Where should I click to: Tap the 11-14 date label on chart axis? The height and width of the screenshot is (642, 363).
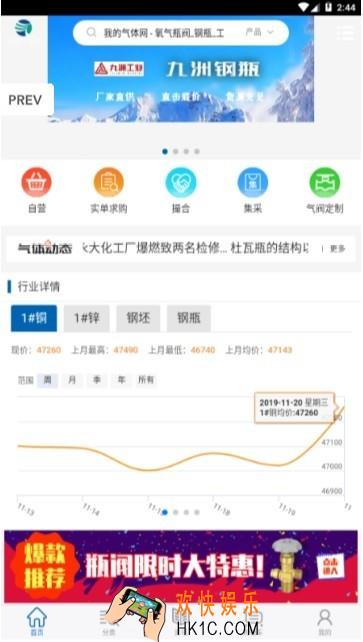[x=91, y=509]
